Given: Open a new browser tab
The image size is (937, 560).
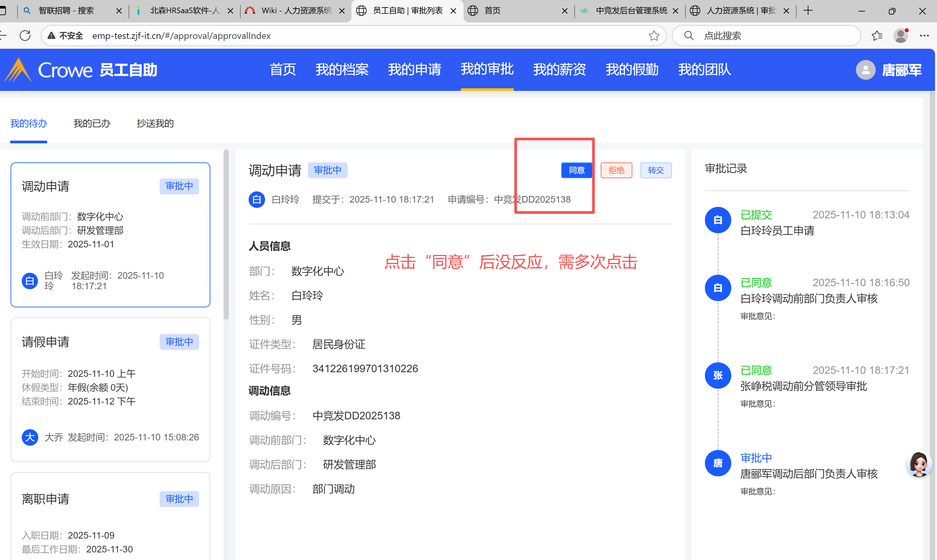Looking at the screenshot, I should 808,11.
